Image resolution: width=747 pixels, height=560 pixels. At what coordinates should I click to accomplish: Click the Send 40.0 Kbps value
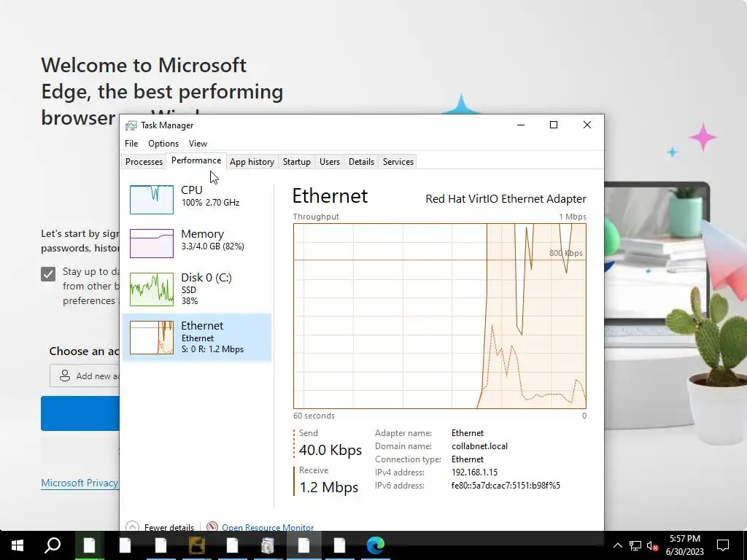(330, 450)
